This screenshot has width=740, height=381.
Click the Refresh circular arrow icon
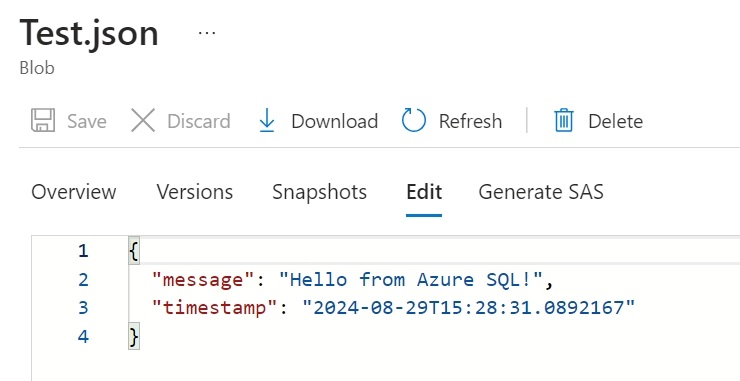414,120
